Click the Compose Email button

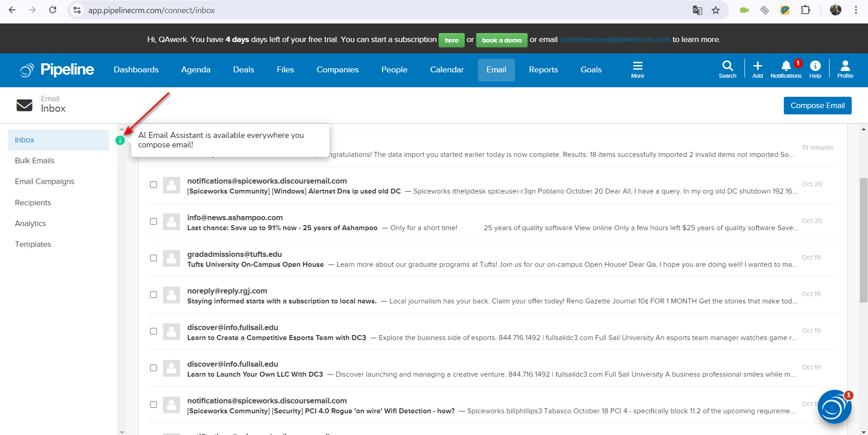(817, 105)
